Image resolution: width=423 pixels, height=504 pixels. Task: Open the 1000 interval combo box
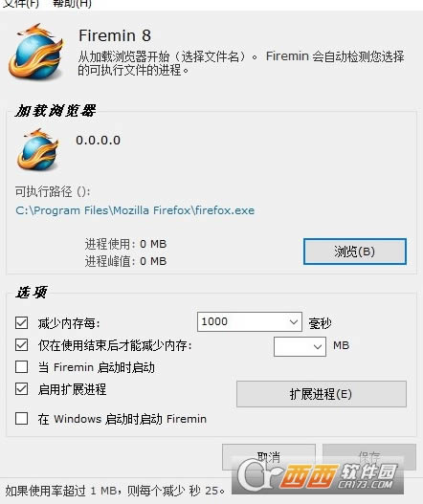(249, 321)
